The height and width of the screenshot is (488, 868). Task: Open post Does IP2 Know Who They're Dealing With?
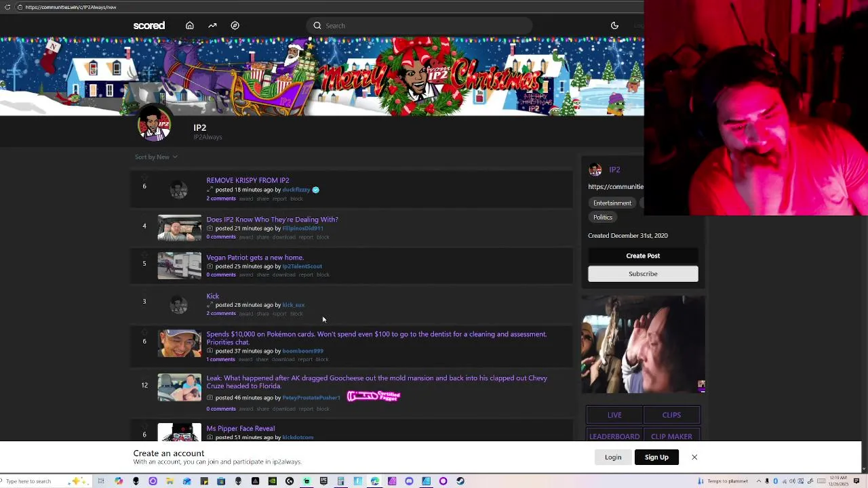click(x=272, y=220)
